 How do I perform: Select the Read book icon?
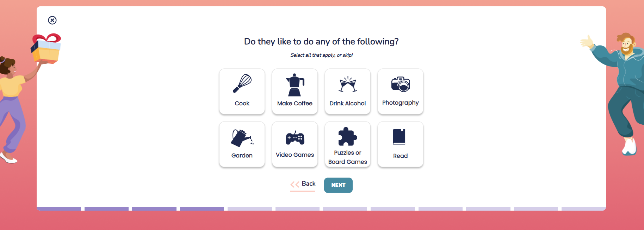click(400, 137)
